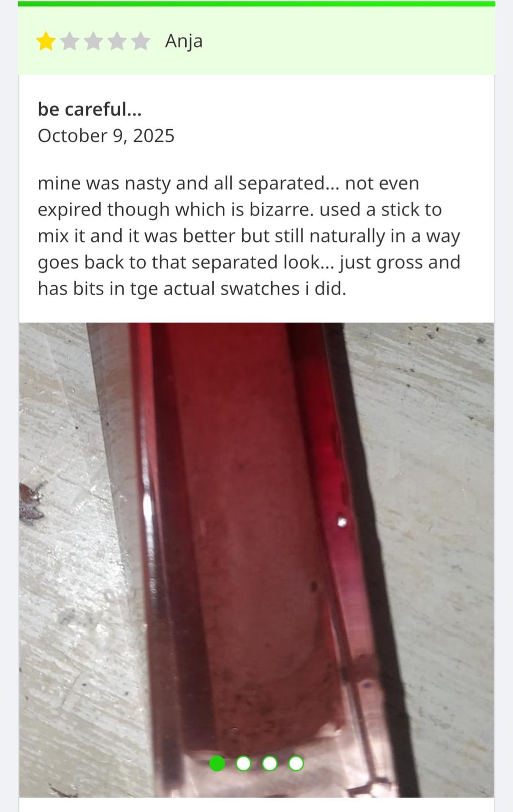
Task: Click the review date October 9, 2025
Action: 106,136
